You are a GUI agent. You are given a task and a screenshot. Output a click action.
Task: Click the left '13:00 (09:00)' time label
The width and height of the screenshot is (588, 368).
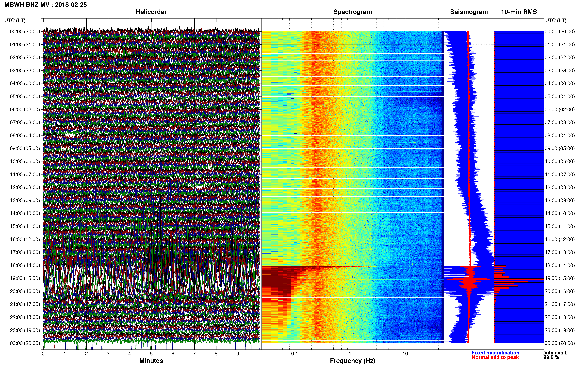point(25,200)
